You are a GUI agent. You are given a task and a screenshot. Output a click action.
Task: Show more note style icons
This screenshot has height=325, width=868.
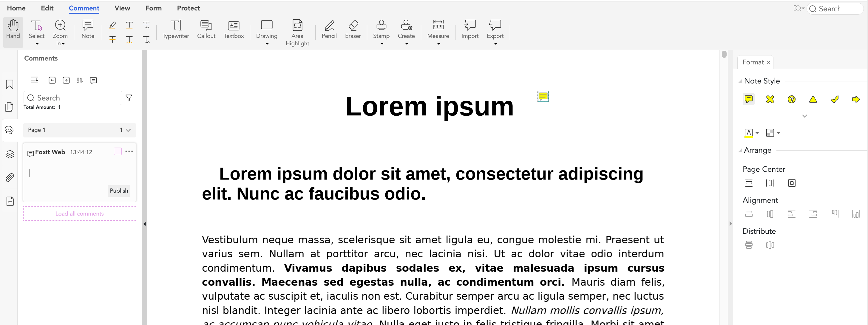point(805,116)
